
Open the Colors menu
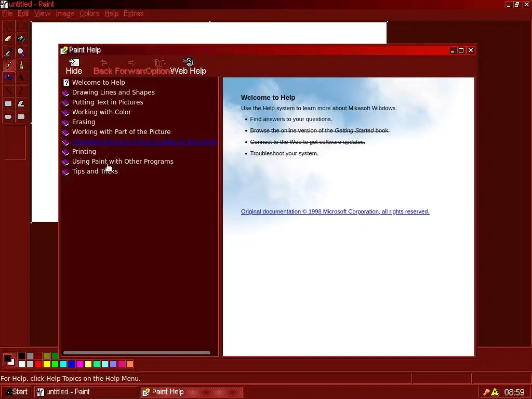click(89, 14)
